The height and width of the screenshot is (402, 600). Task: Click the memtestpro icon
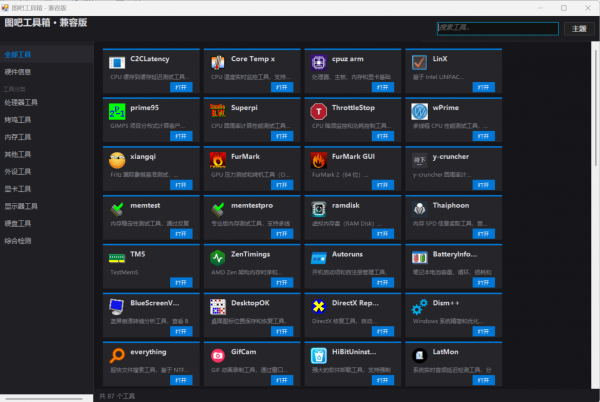218,209
